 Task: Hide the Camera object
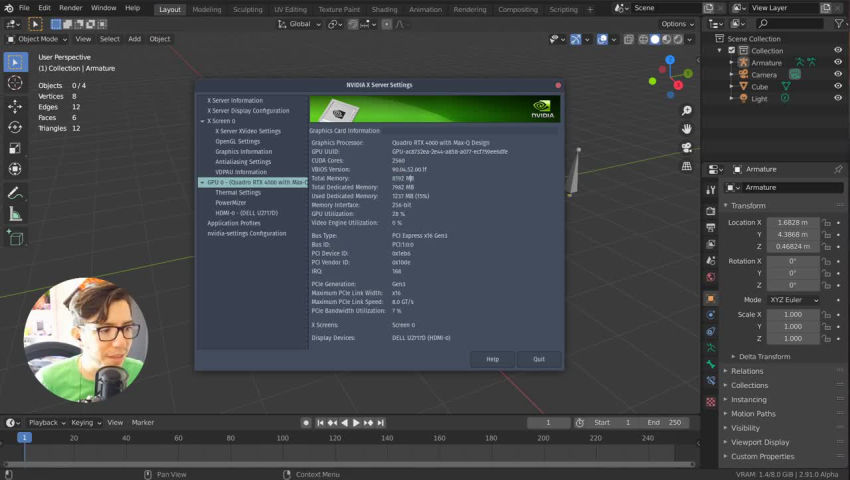838,74
